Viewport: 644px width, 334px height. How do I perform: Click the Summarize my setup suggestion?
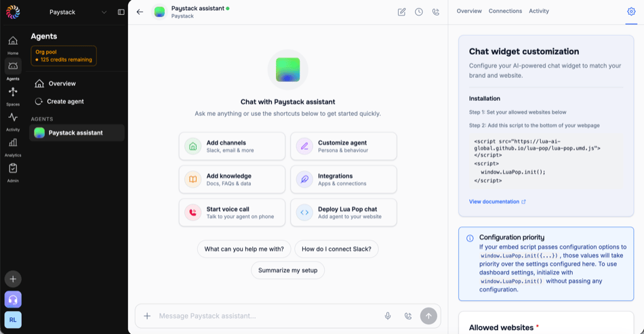point(288,270)
